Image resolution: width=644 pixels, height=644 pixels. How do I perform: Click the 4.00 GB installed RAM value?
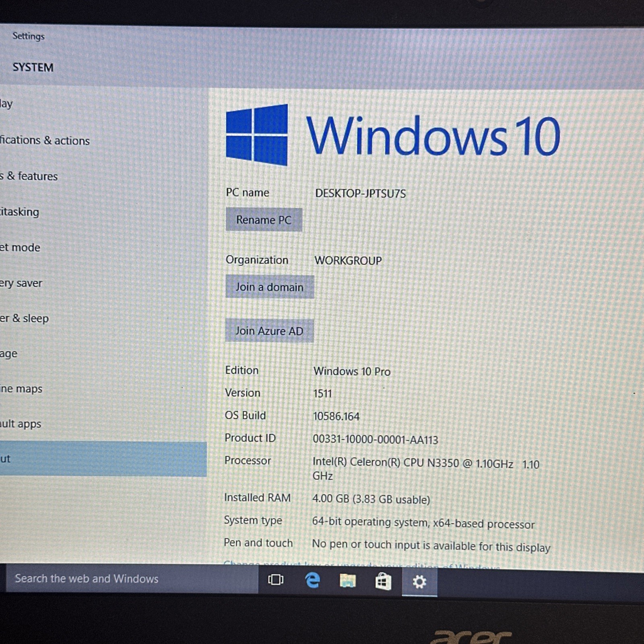pos(371,499)
